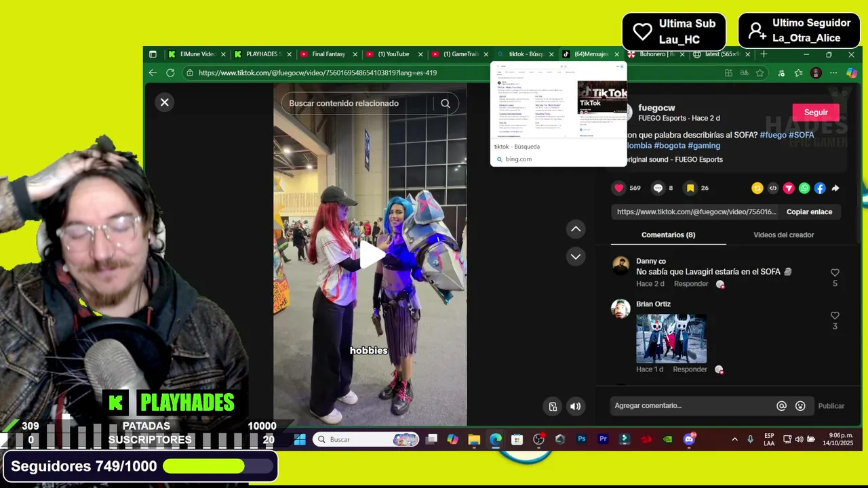Image resolution: width=868 pixels, height=488 pixels.
Task: Open 'original sound - FUEGO Esports' link
Action: click(673, 160)
